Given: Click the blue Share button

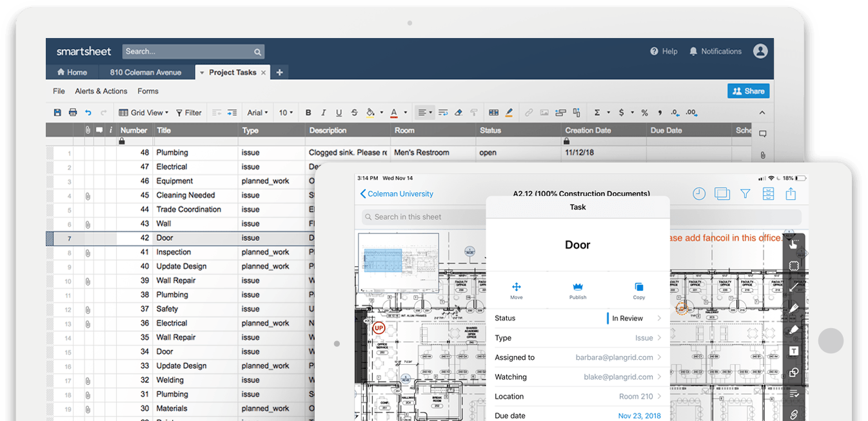Looking at the screenshot, I should coord(748,91).
